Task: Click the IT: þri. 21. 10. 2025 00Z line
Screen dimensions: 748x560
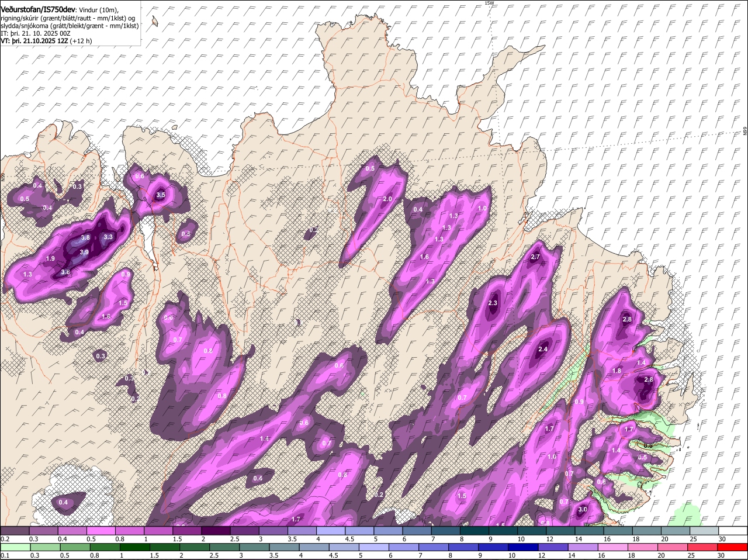Action: click(x=36, y=33)
